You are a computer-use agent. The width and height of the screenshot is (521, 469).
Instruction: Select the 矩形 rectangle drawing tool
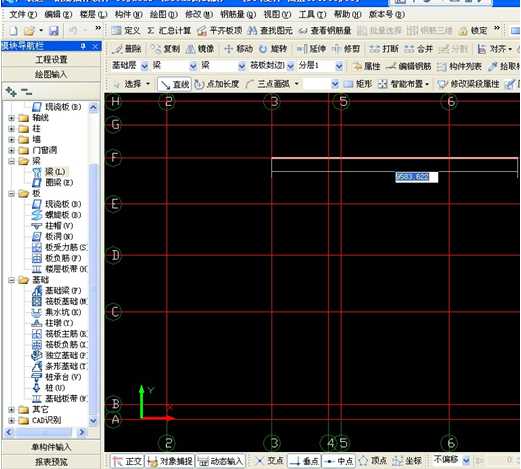[358, 84]
